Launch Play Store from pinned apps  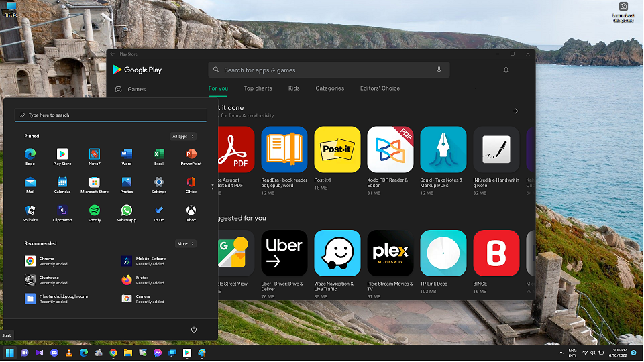pyautogui.click(x=62, y=157)
